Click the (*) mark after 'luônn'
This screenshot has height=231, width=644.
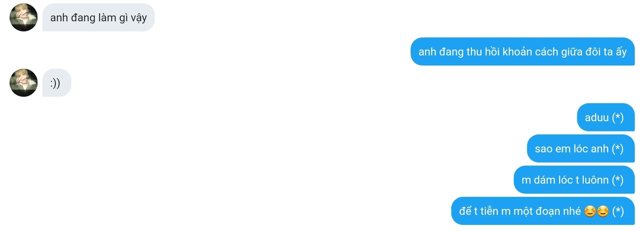pos(618,180)
